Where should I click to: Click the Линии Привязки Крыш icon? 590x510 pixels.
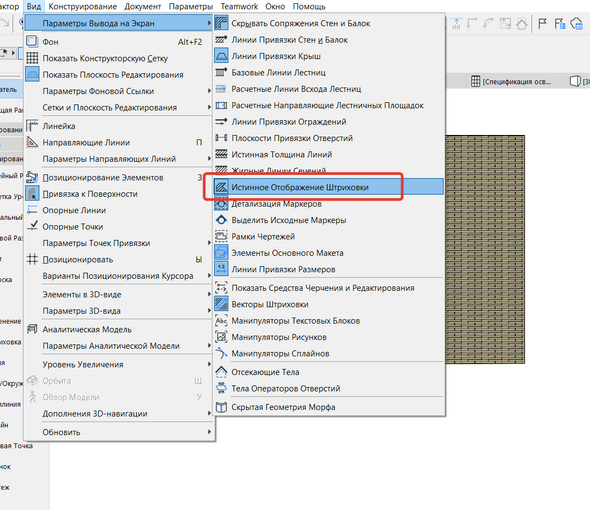click(221, 56)
